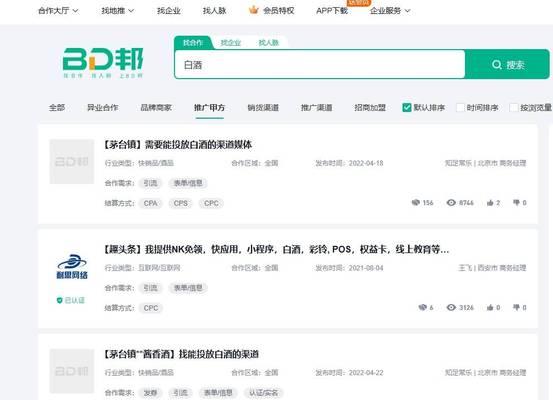Expand the 企业服务 dropdown menu

(390, 11)
